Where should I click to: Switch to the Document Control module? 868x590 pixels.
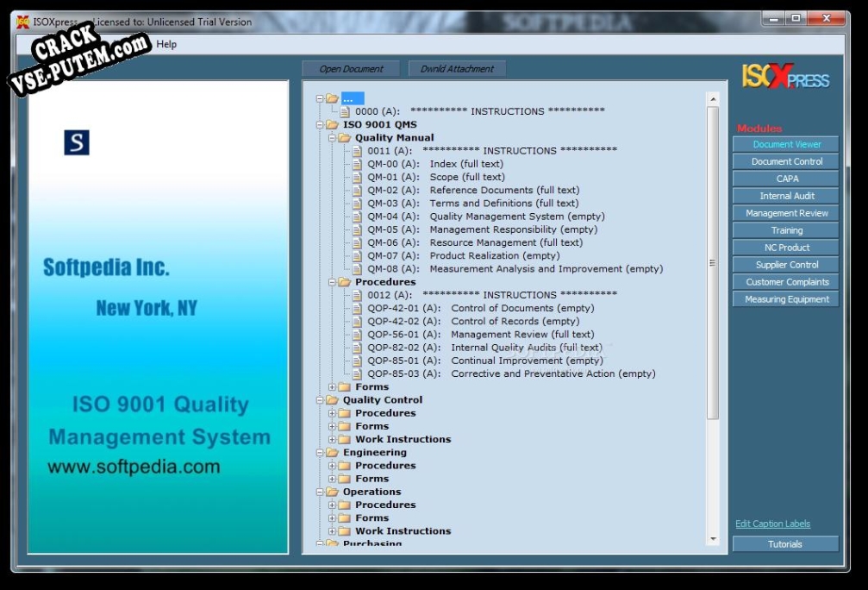tap(786, 161)
